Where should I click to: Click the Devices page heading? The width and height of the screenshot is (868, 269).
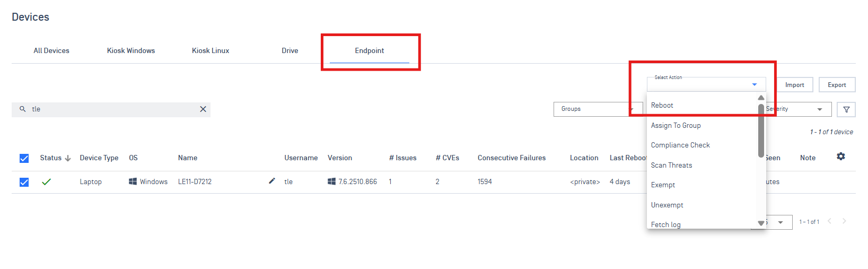pyautogui.click(x=31, y=17)
